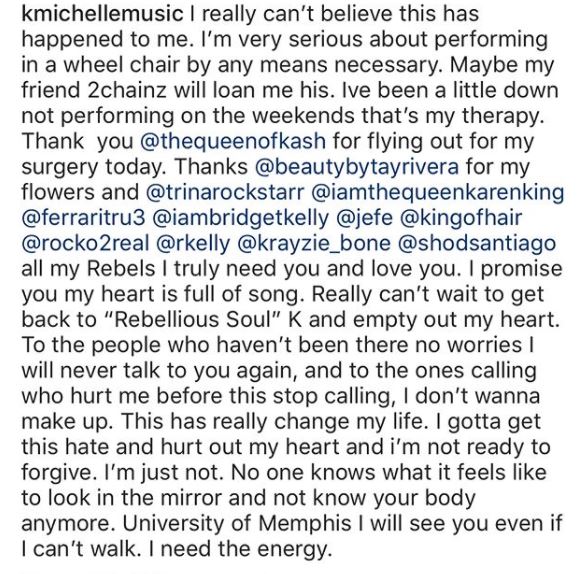The image size is (584, 574).
Task: Open the @krayzie_beats @krayzie_bone mention
Action: tap(314, 243)
